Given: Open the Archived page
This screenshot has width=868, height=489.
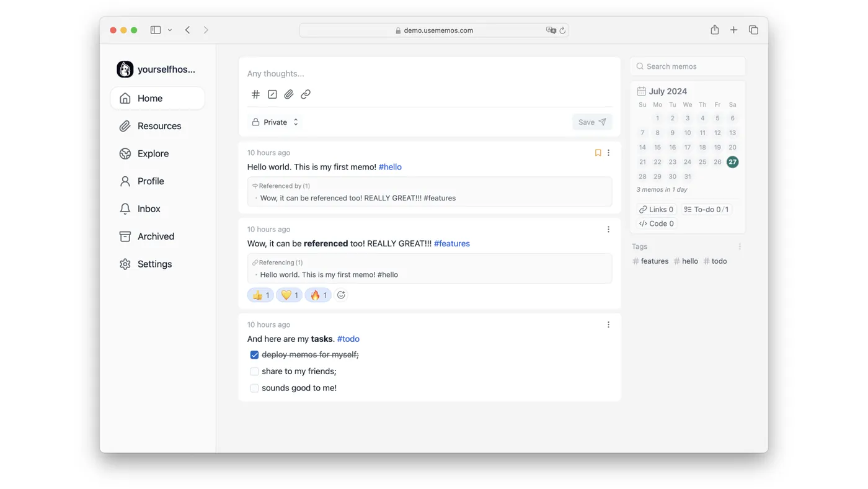Looking at the screenshot, I should [157, 236].
